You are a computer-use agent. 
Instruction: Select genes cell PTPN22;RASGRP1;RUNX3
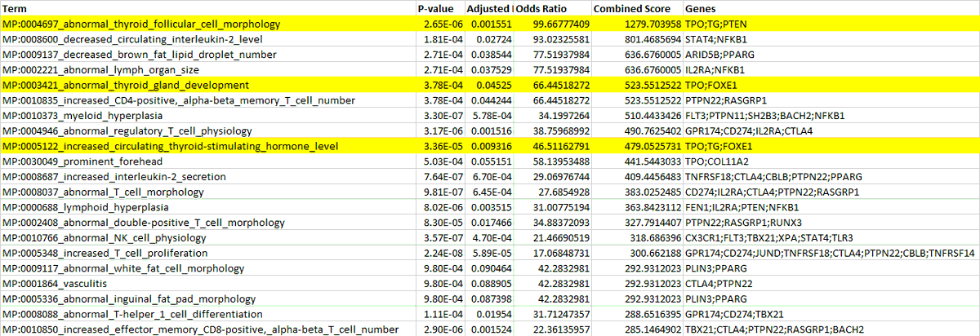click(x=831, y=223)
